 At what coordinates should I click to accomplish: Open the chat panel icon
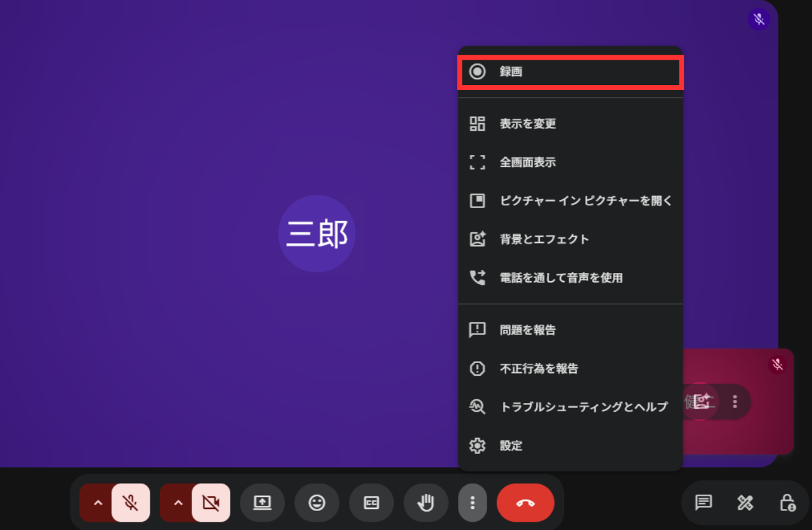(x=703, y=503)
